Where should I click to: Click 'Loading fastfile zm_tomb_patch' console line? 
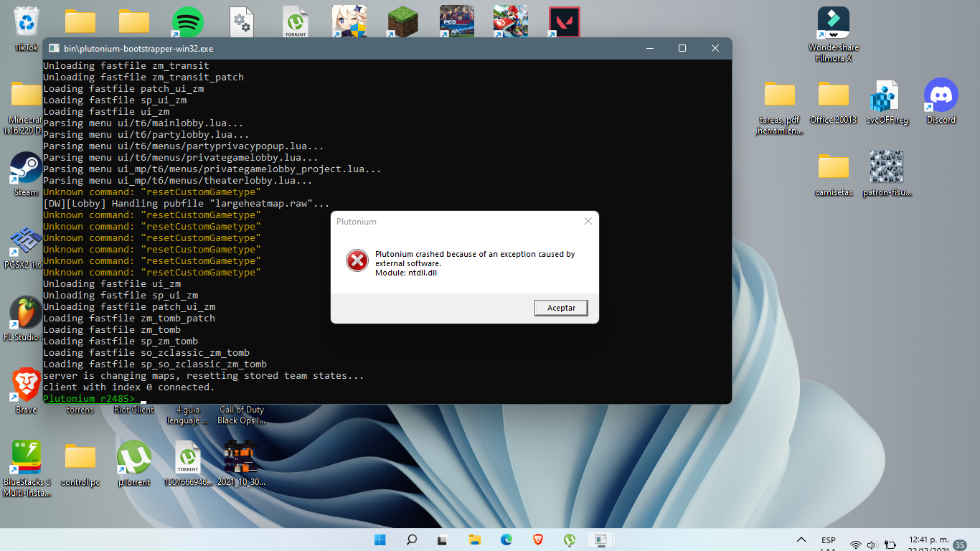tap(129, 318)
